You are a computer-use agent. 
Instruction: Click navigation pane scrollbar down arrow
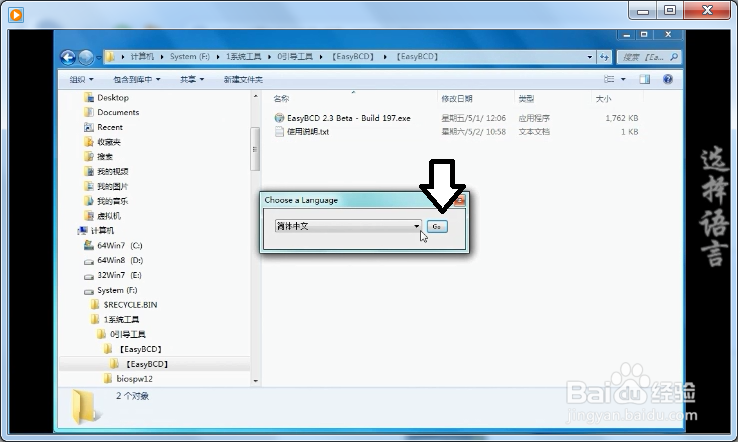point(256,381)
